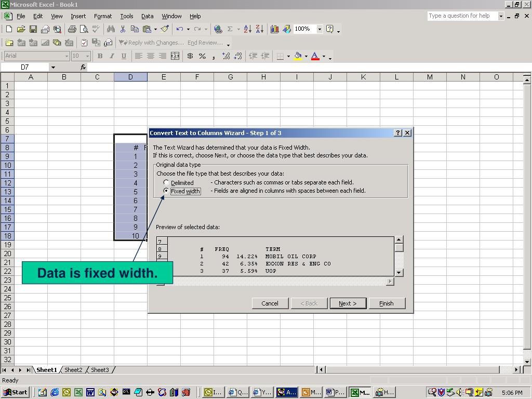Click the Paste clipboard icon
The height and width of the screenshot is (399, 532).
point(147,29)
